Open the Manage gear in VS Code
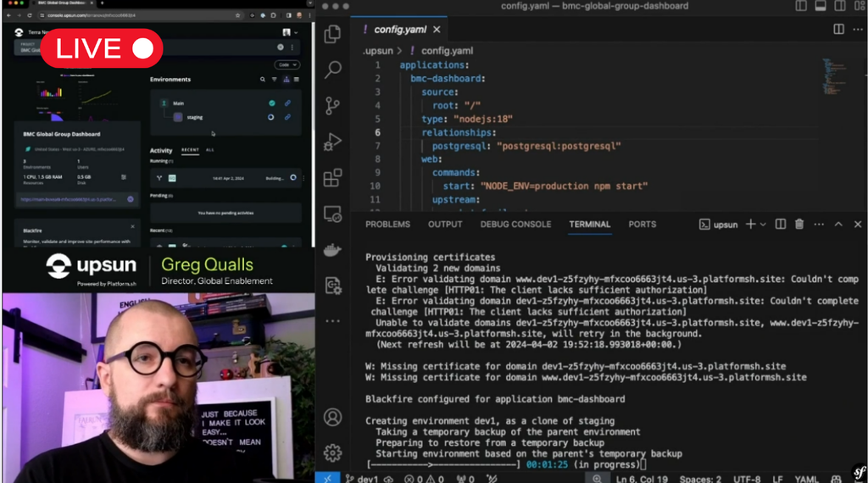The height and width of the screenshot is (483, 868). coord(332,453)
